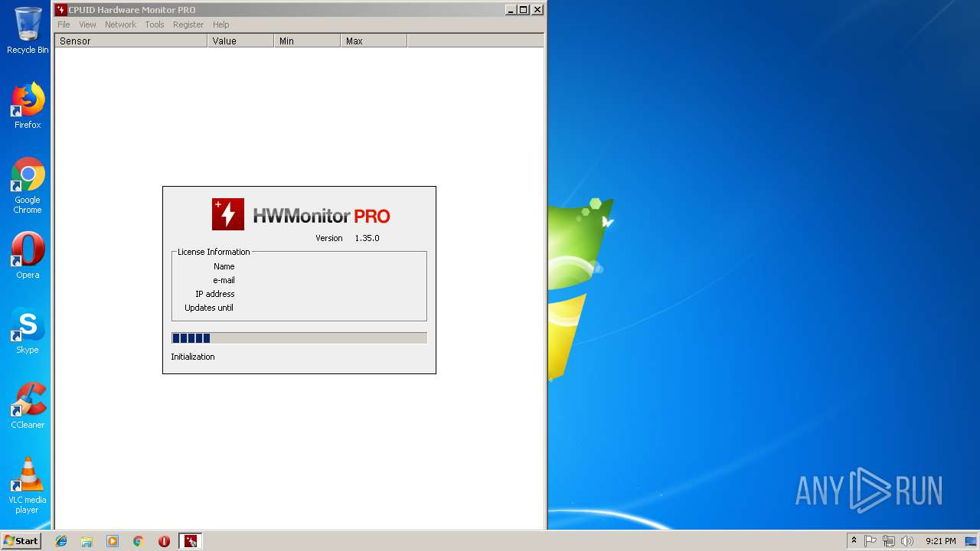Launch CCleaner from the desktop shortcut

28,406
